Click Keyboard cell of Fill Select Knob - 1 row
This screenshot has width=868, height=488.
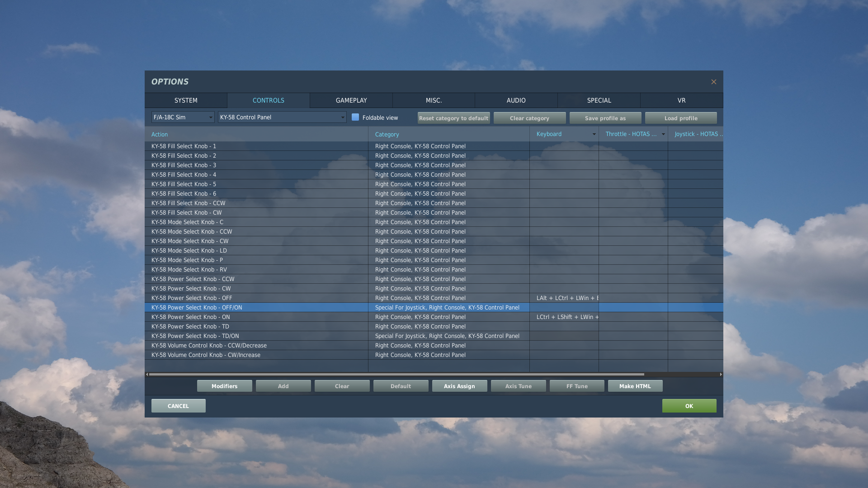point(564,146)
